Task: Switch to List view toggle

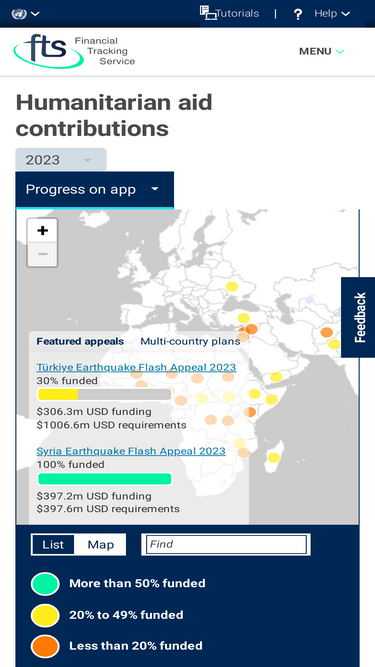Action: pyautogui.click(x=53, y=544)
